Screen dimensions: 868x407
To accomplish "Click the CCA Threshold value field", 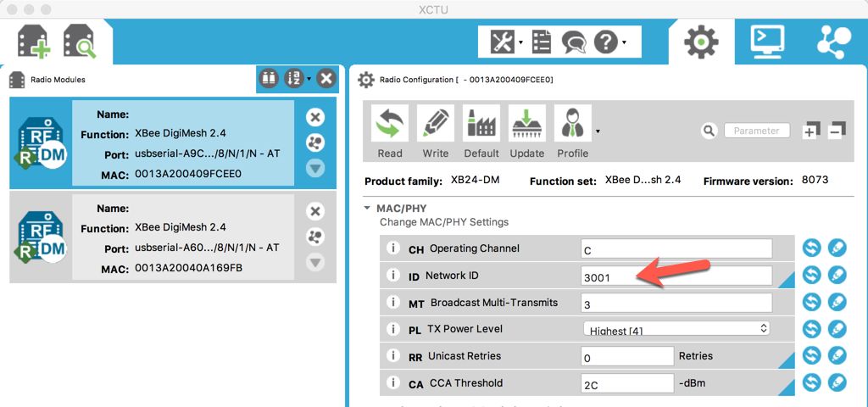I will tap(627, 384).
